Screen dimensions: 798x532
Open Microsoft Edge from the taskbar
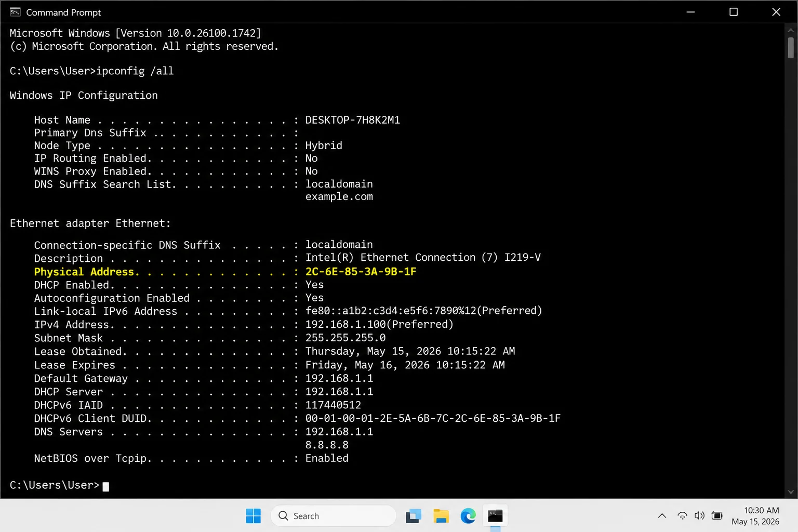pyautogui.click(x=468, y=516)
